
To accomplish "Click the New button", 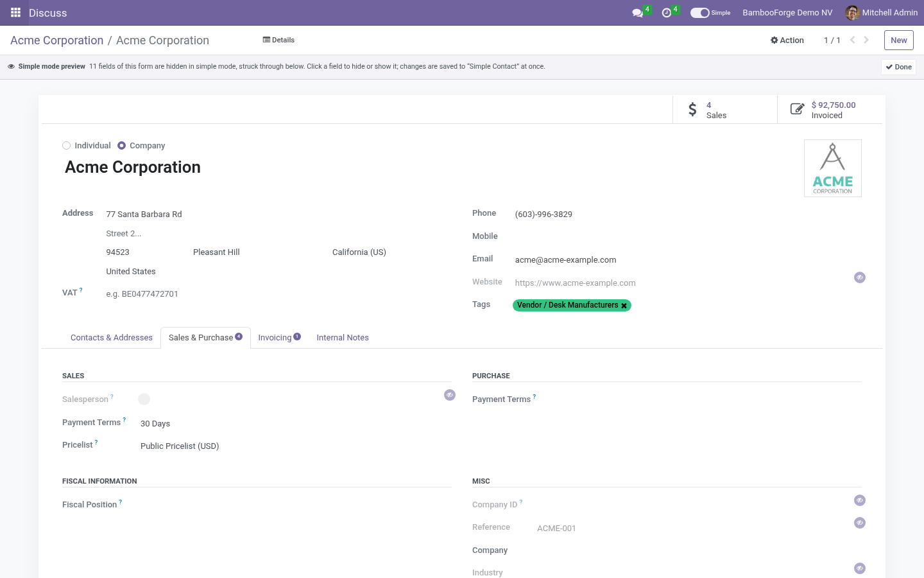I will click(x=899, y=40).
